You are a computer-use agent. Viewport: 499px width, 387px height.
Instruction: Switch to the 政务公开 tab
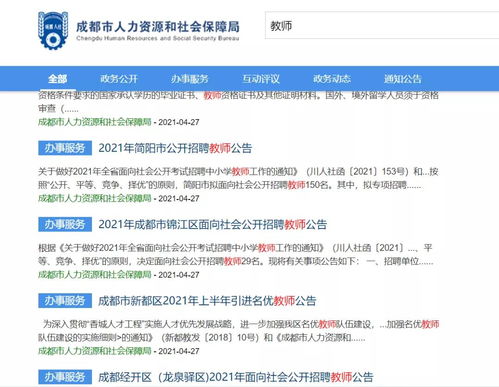[119, 79]
